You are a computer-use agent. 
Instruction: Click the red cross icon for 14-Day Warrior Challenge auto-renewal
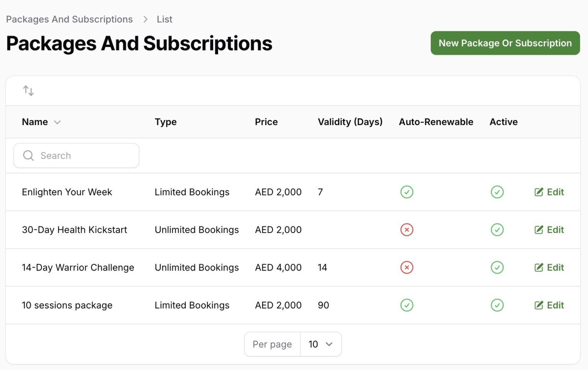pyautogui.click(x=407, y=267)
